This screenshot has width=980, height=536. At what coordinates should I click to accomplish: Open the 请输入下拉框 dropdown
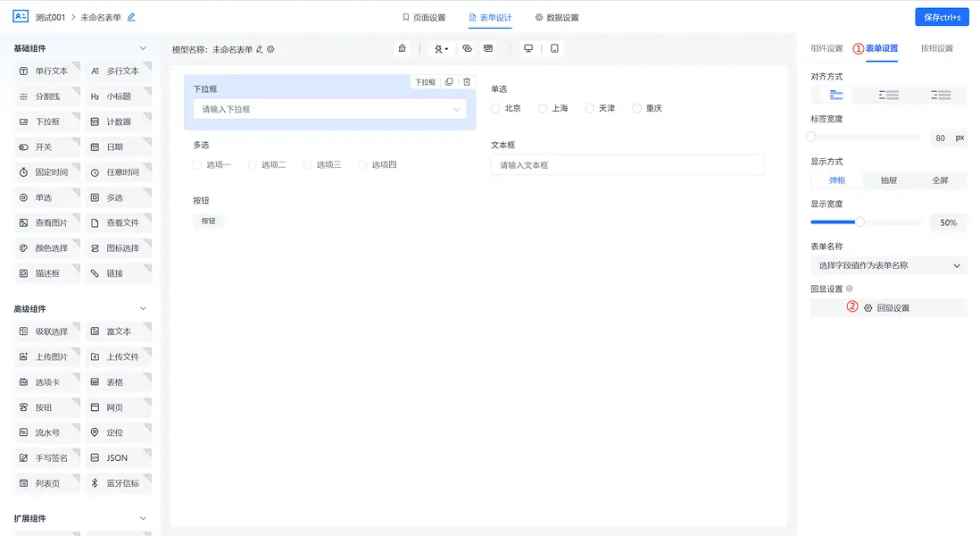330,110
